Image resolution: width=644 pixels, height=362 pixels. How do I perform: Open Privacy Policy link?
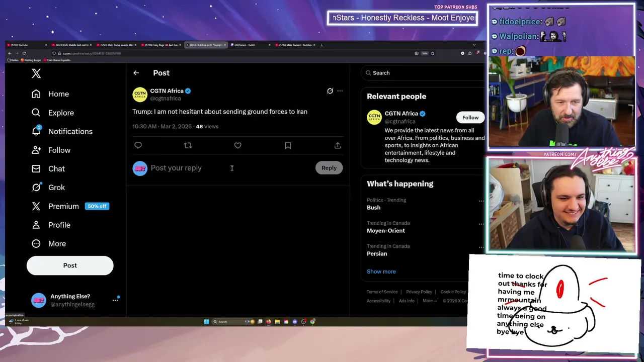[x=419, y=292]
